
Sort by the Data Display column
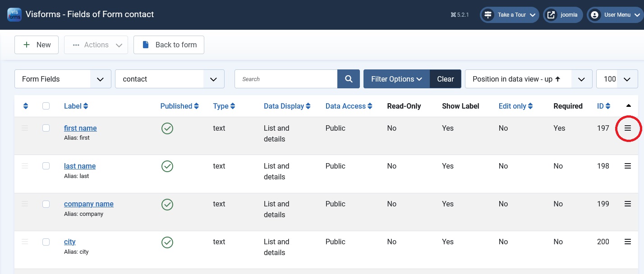[287, 106]
